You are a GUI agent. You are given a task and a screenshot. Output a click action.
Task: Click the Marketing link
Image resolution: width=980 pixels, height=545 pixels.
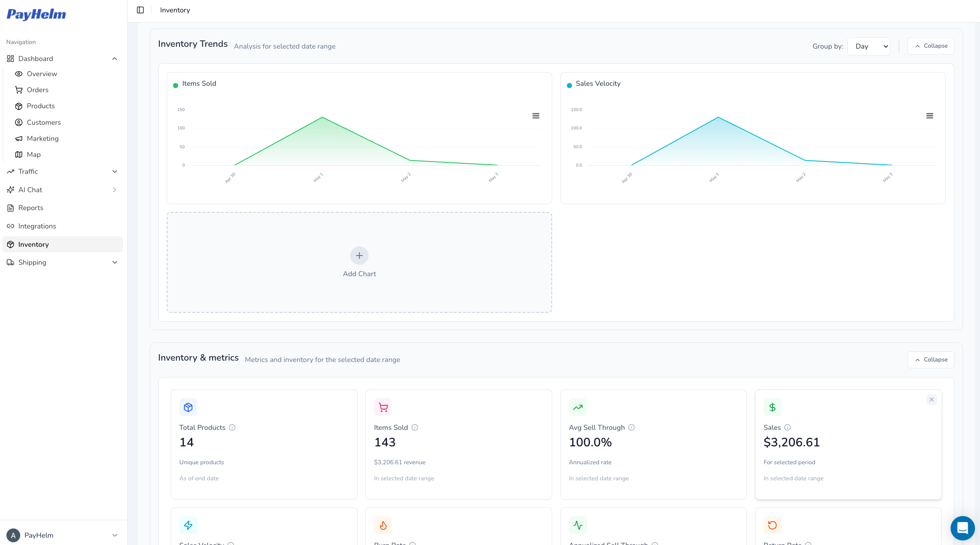(43, 139)
